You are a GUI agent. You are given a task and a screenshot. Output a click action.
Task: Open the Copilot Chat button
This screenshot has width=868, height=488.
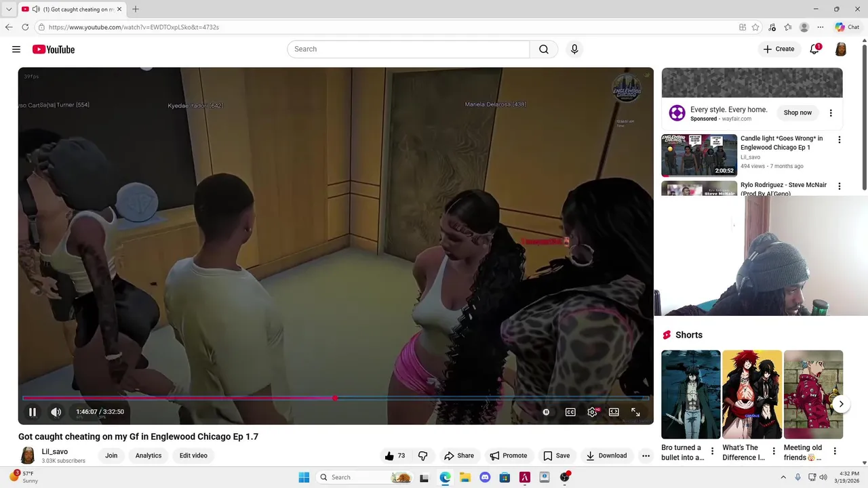(848, 27)
